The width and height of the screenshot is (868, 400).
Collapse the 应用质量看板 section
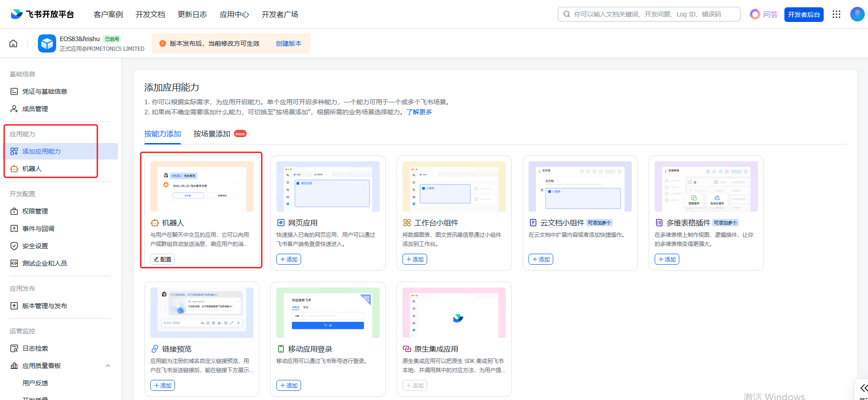108,366
